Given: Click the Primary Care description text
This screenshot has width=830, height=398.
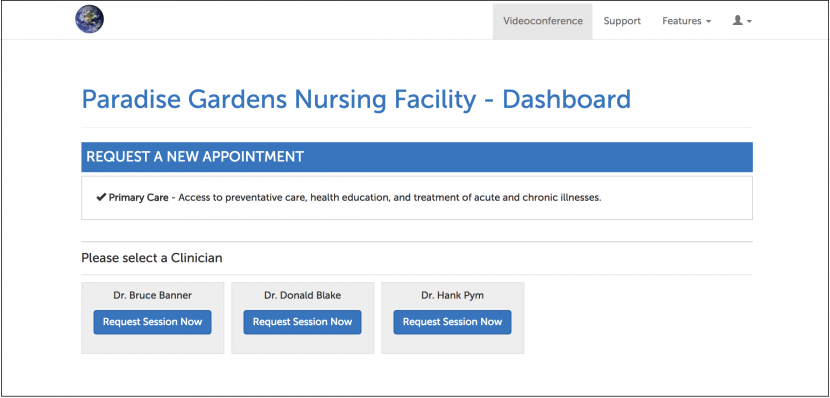Looking at the screenshot, I should point(390,198).
